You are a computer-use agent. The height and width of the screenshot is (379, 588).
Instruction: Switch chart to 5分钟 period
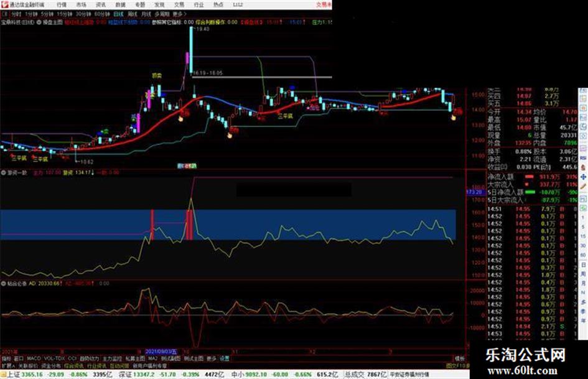pyautogui.click(x=47, y=14)
